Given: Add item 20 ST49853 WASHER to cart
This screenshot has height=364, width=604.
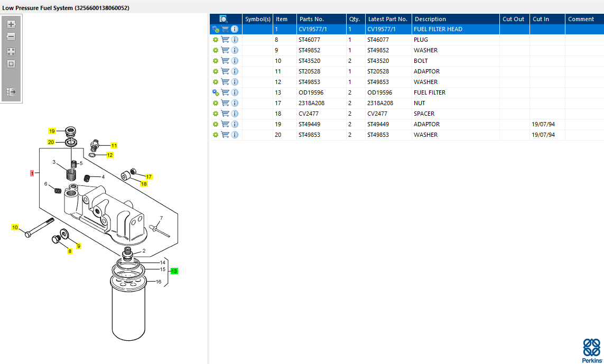Looking at the screenshot, I should [225, 135].
